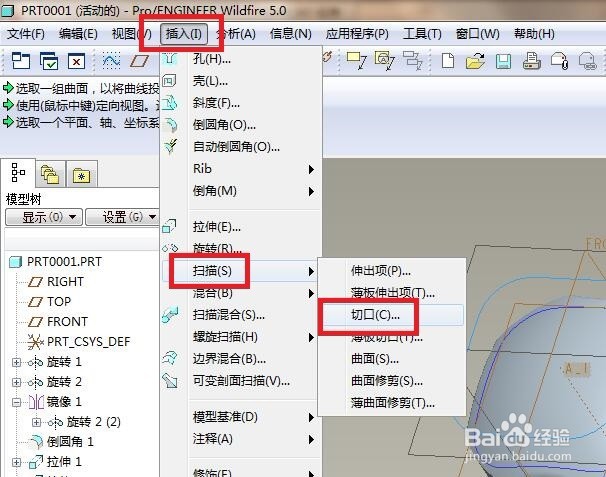
Task: Expand the 旋转 1 feature node
Action: (x=16, y=362)
